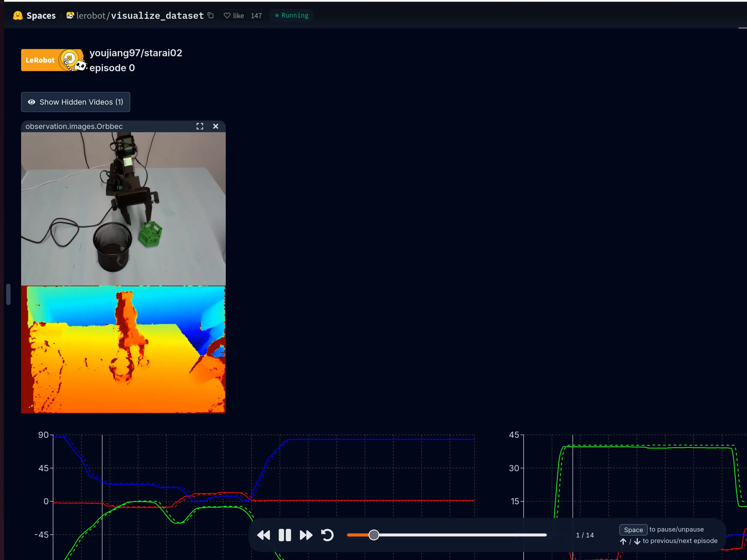Click the eye icon on the hidden videos button
The height and width of the screenshot is (560, 747).
click(31, 102)
